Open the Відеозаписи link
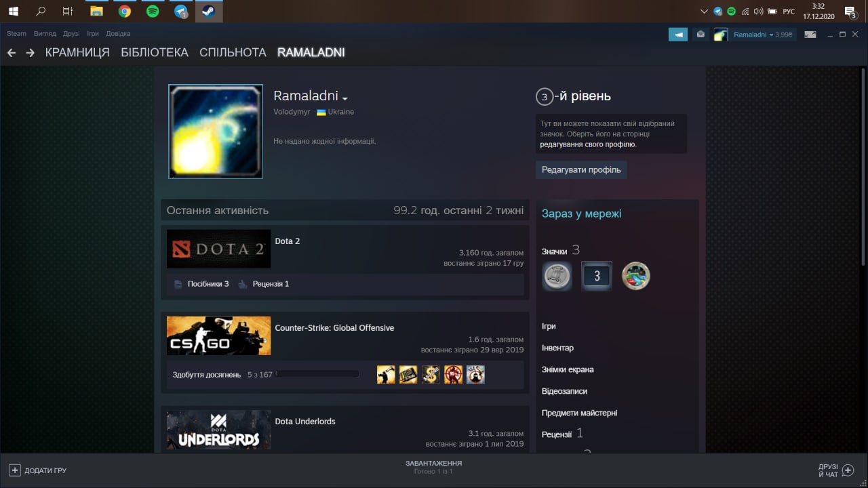The image size is (868, 488). click(x=564, y=391)
